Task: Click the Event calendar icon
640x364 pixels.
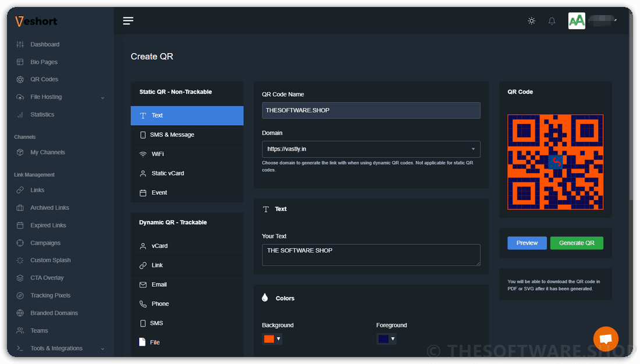Action: pos(143,193)
